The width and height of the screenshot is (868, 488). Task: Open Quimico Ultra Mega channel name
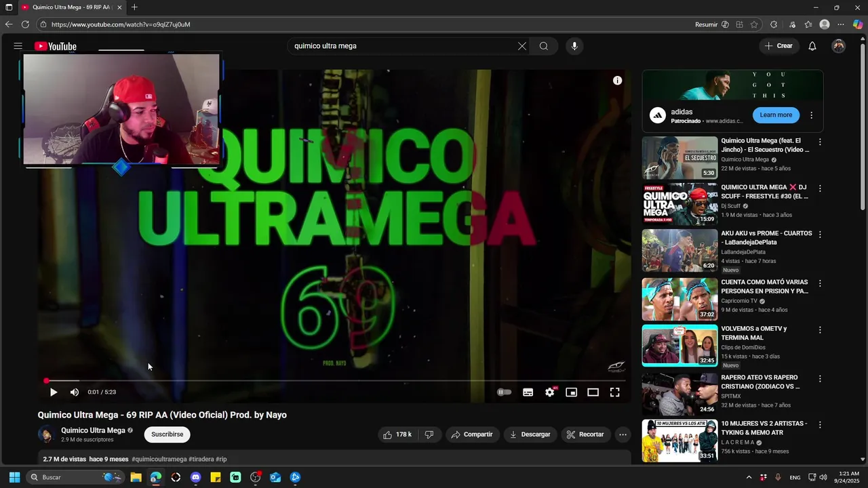click(93, 430)
